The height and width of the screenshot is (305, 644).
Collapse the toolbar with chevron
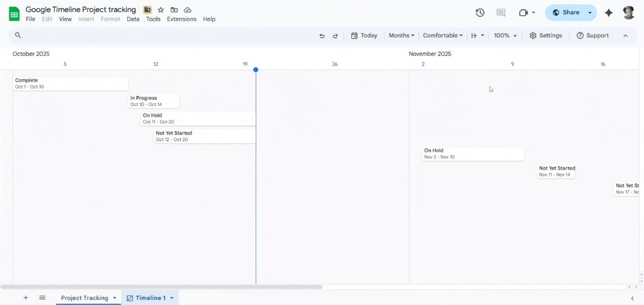tap(625, 36)
